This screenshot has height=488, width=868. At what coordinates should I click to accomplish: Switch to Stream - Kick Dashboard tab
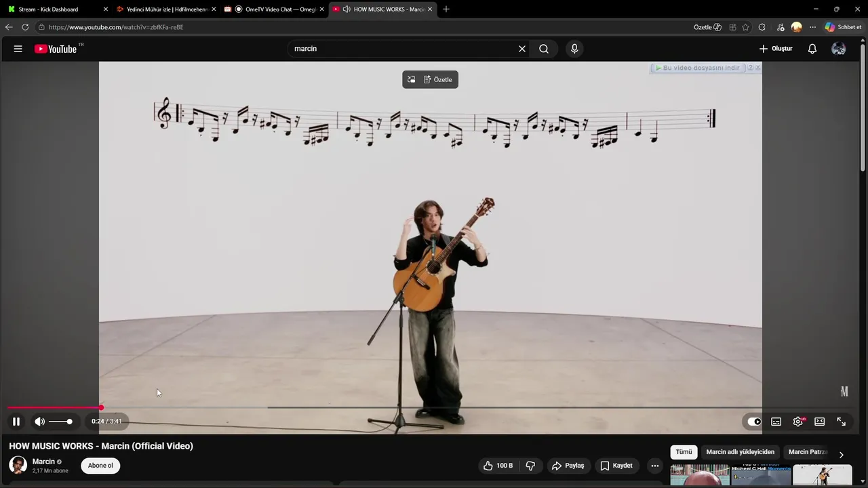point(58,9)
